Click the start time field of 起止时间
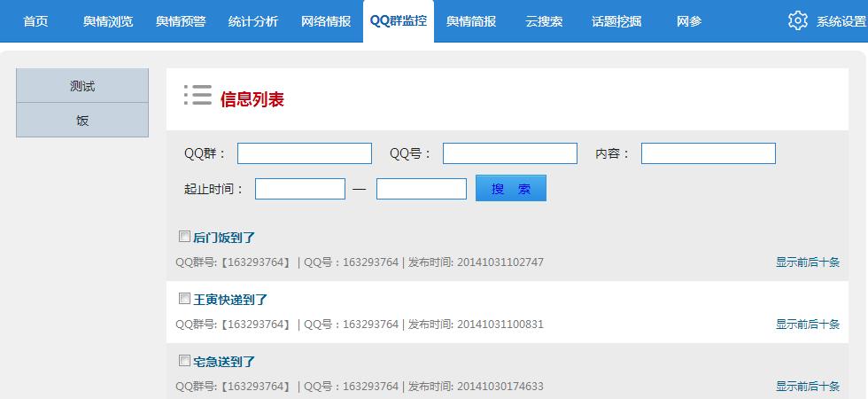The image size is (868, 399). [300, 189]
